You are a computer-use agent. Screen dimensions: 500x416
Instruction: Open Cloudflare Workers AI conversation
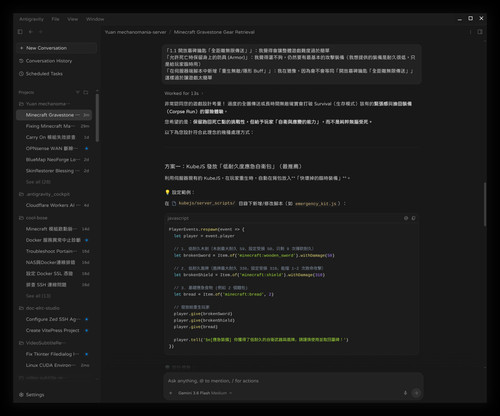pyautogui.click(x=54, y=205)
